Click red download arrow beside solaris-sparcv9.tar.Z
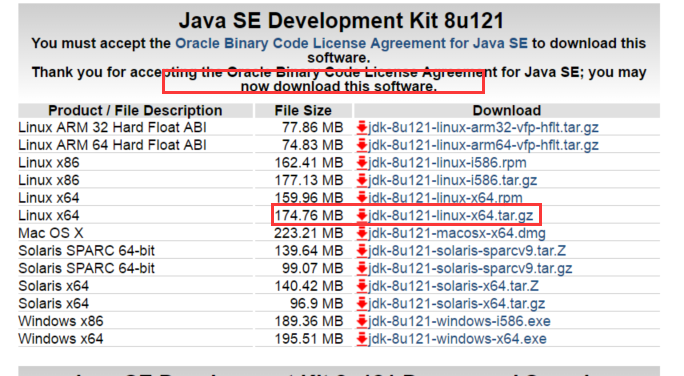This screenshot has height=376, width=684. click(362, 251)
